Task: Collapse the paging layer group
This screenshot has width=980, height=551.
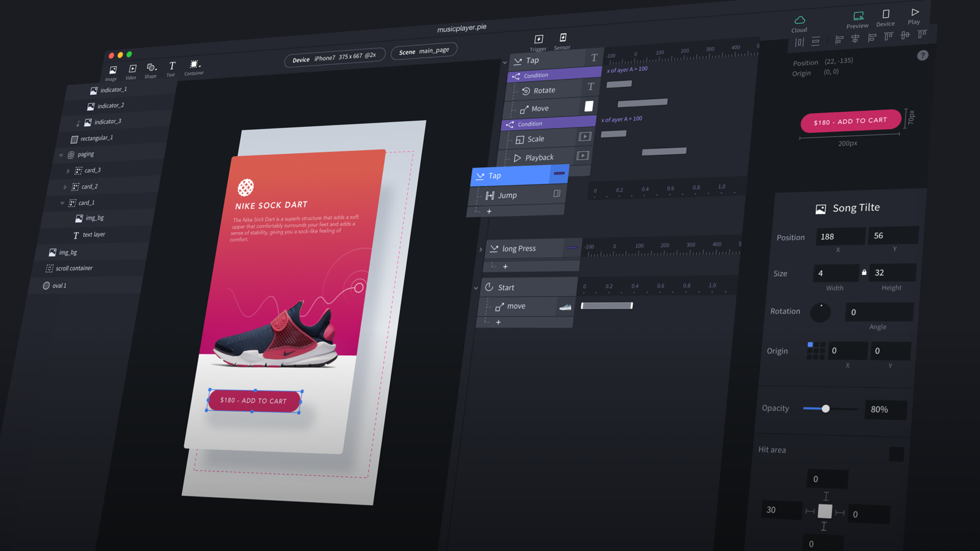Action: (61, 156)
